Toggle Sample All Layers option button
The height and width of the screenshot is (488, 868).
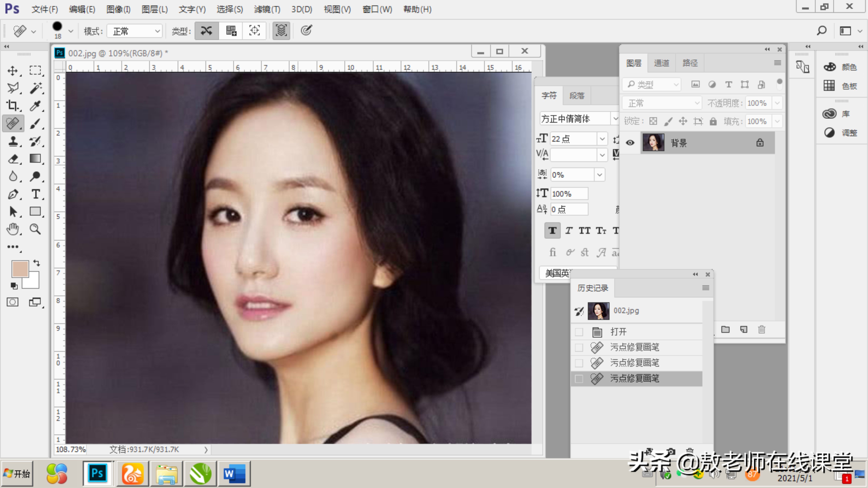[x=281, y=31]
